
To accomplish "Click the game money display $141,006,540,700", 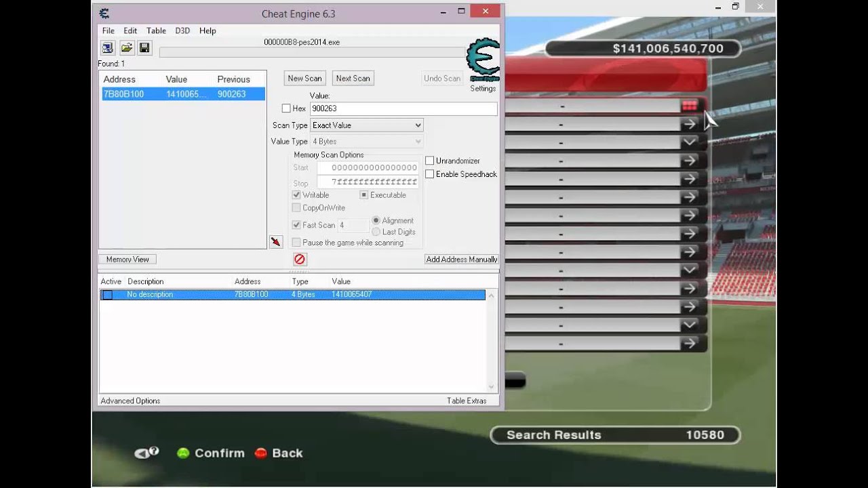I will click(643, 49).
